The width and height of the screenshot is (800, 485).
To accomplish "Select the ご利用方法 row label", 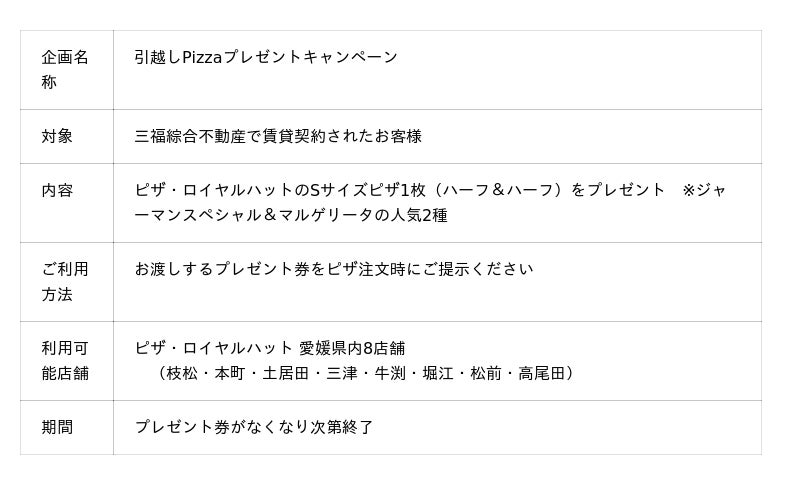I will coord(65,281).
